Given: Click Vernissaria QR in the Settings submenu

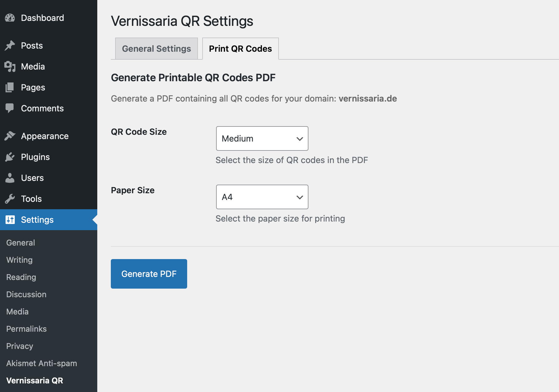Looking at the screenshot, I should 35,381.
